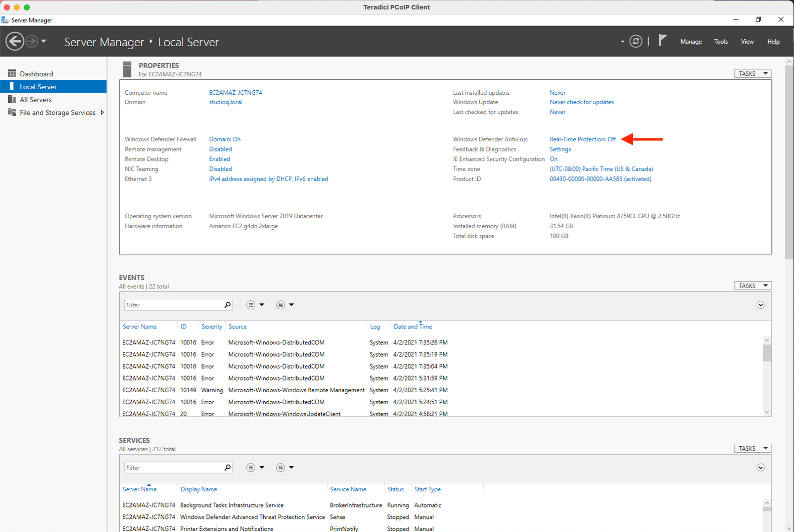Select Dashboard in the sidebar
This screenshot has width=794, height=532.
(x=53, y=74)
